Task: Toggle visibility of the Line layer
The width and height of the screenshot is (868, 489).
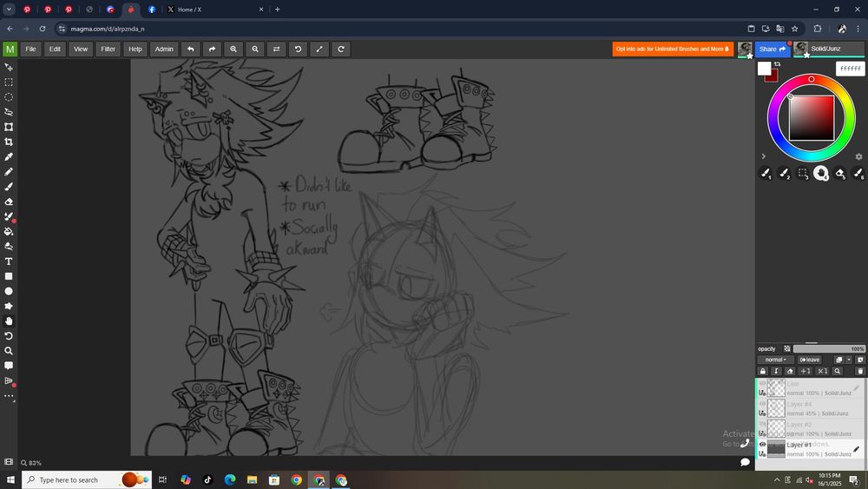Action: click(x=762, y=383)
